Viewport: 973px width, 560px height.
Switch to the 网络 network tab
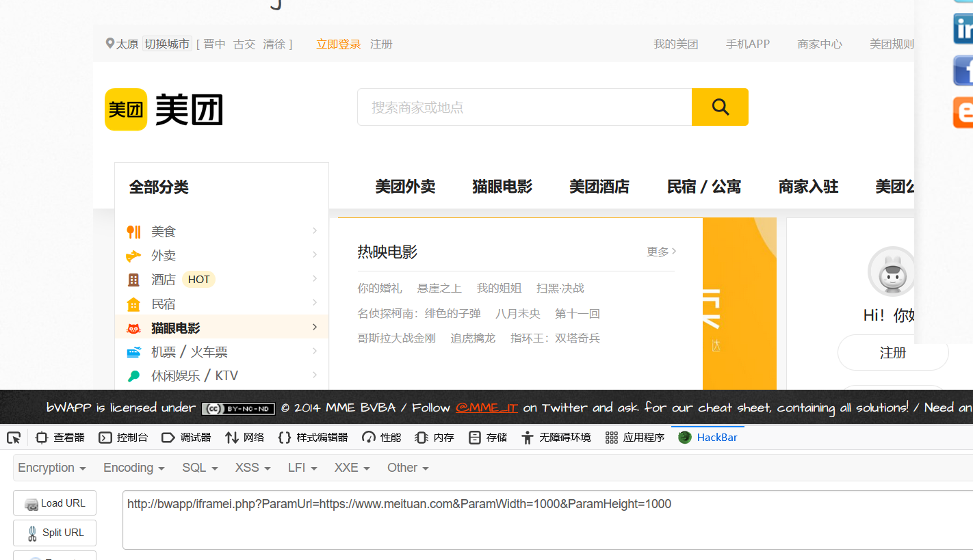(244, 438)
